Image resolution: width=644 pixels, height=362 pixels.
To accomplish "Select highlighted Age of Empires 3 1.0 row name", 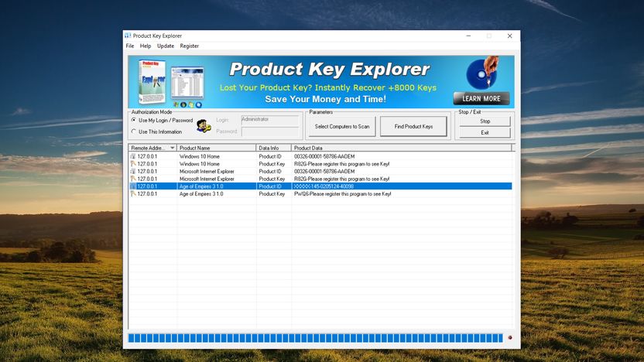I will point(201,186).
